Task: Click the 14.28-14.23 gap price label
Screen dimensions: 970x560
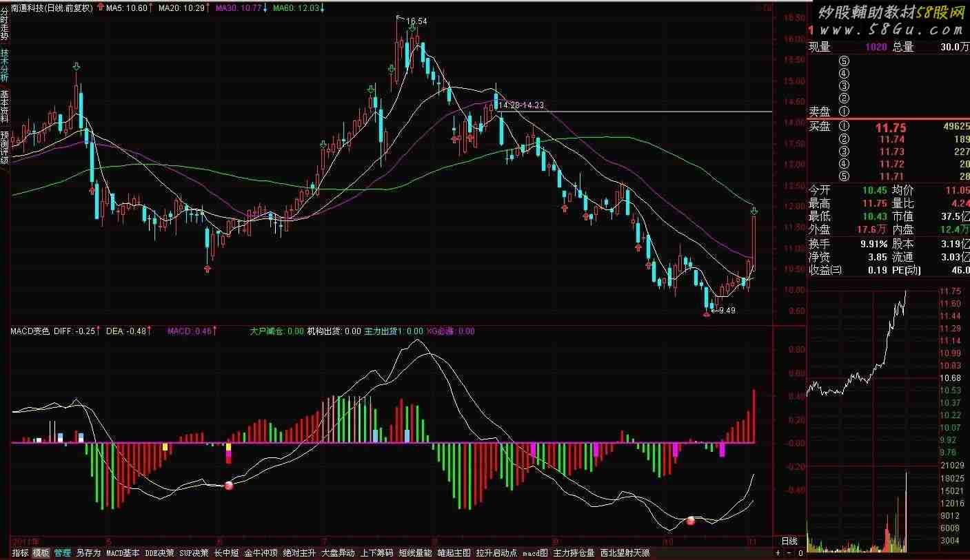Action: click(522, 105)
